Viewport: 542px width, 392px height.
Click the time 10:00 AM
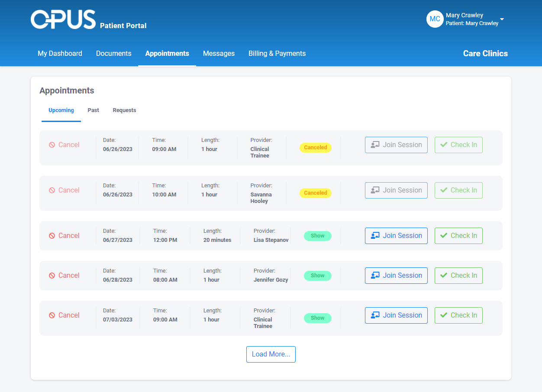click(x=164, y=195)
